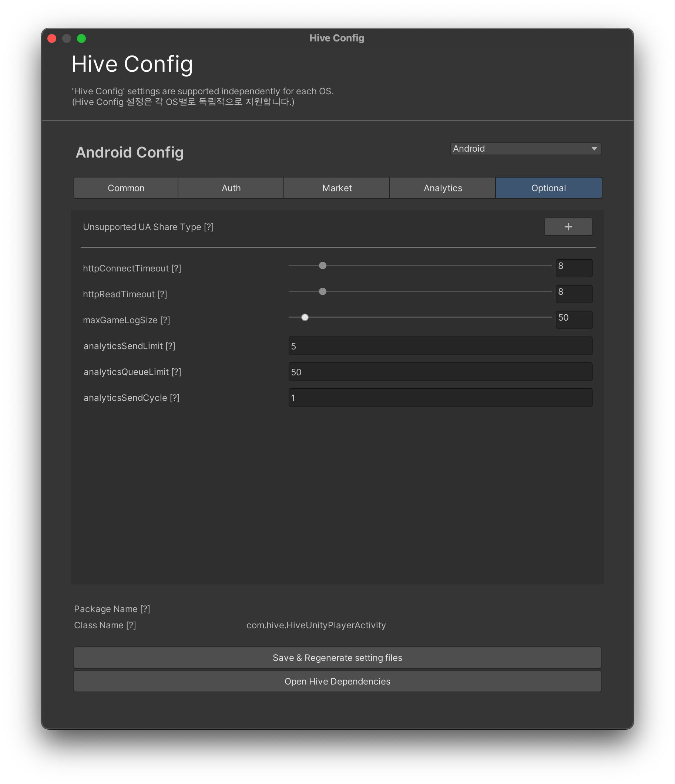Focus the httpConnectTimeout value field
Image resolution: width=675 pixels, height=784 pixels.
(x=574, y=268)
